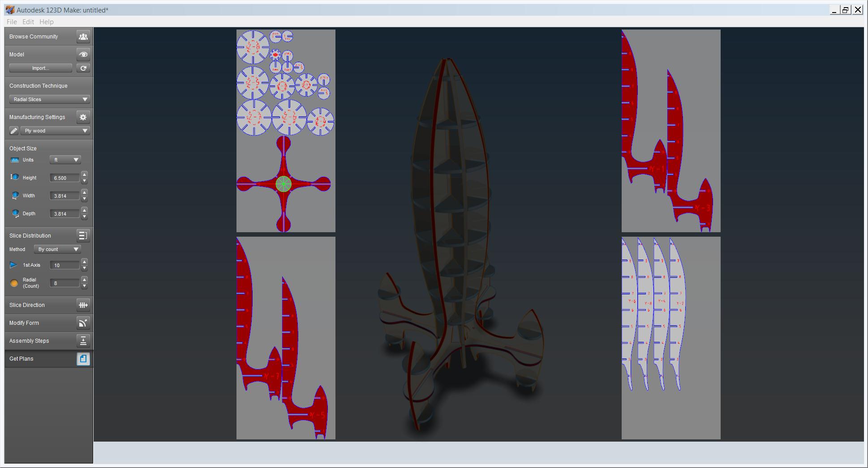Click the Depth dimension icon
The image size is (868, 468).
(15, 213)
